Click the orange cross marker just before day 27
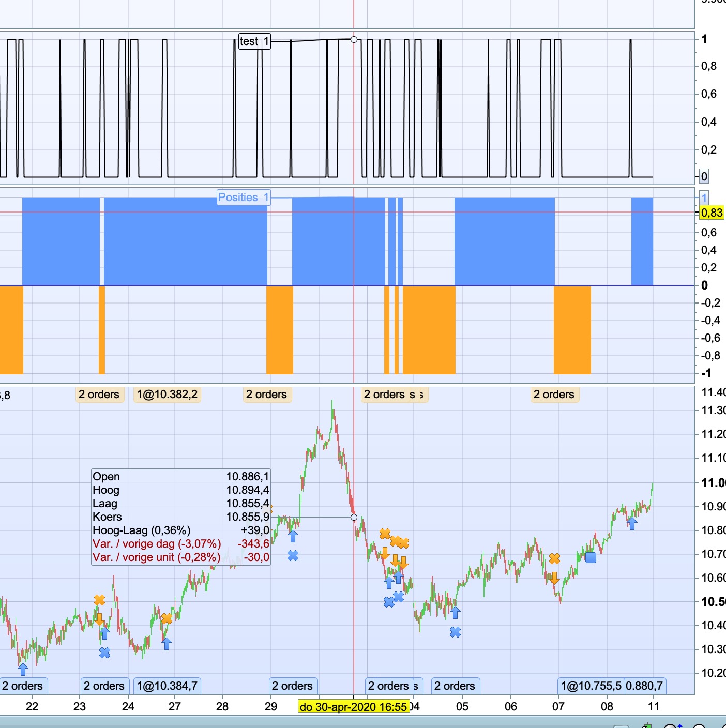 click(167, 618)
